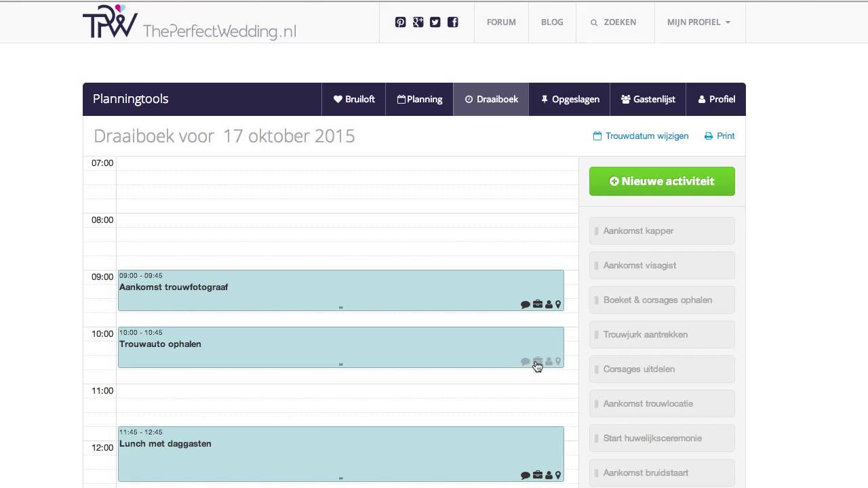Switch to the Gastenlijst tab
868x488 pixels.
click(x=648, y=99)
